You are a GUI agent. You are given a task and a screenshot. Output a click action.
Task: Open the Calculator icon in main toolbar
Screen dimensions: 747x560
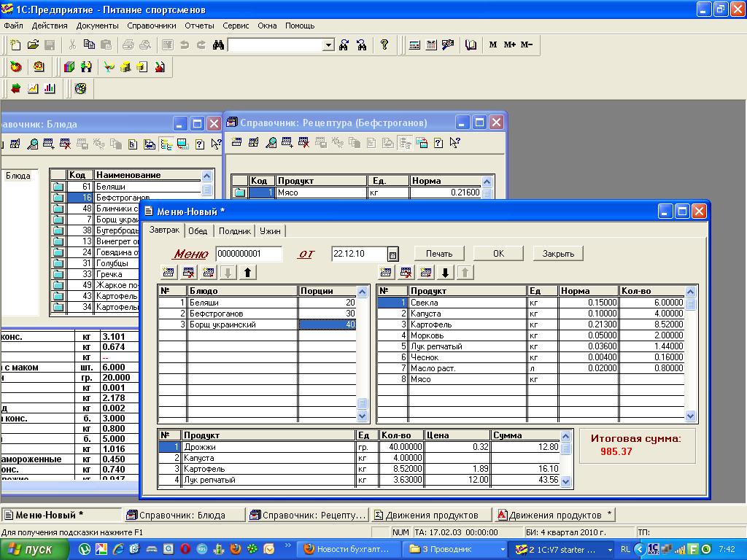[414, 44]
